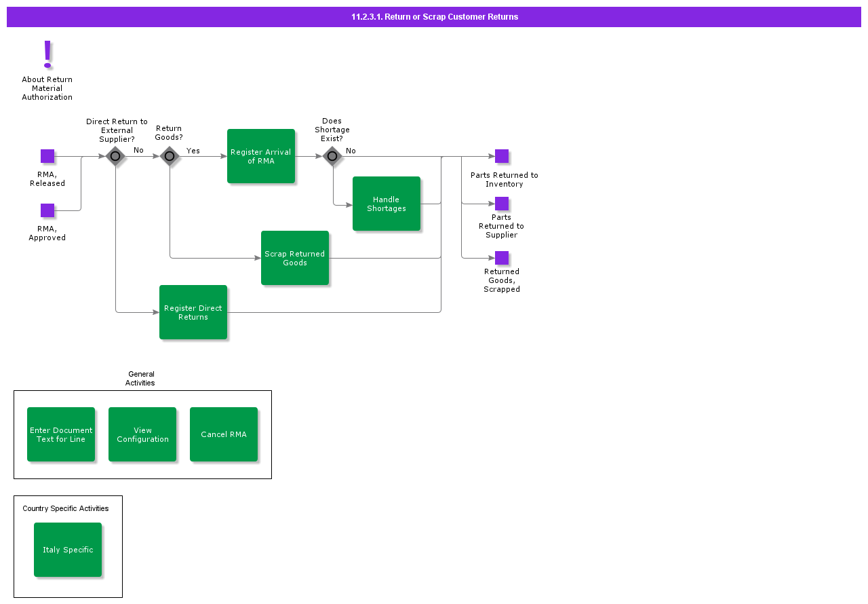Select the RMA, Approved event square
This screenshot has height=604, width=868.
point(47,210)
